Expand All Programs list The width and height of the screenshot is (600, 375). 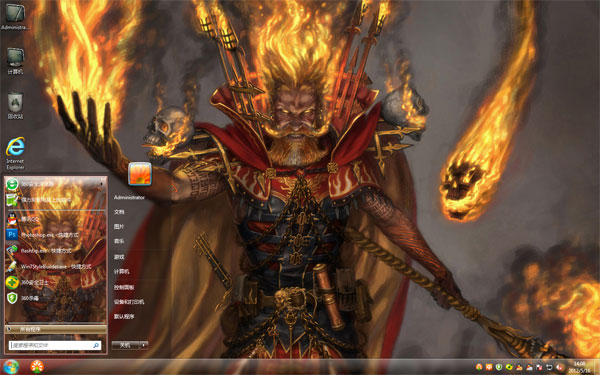pos(55,329)
